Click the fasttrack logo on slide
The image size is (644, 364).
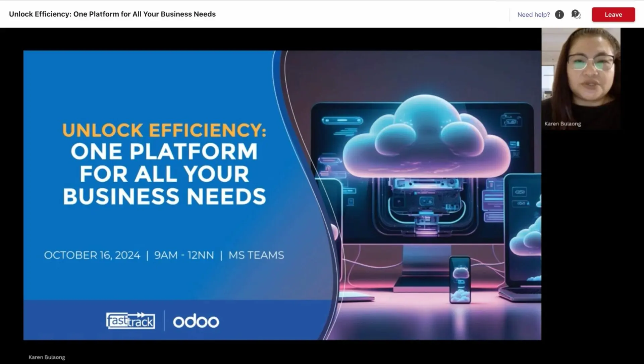(x=130, y=321)
